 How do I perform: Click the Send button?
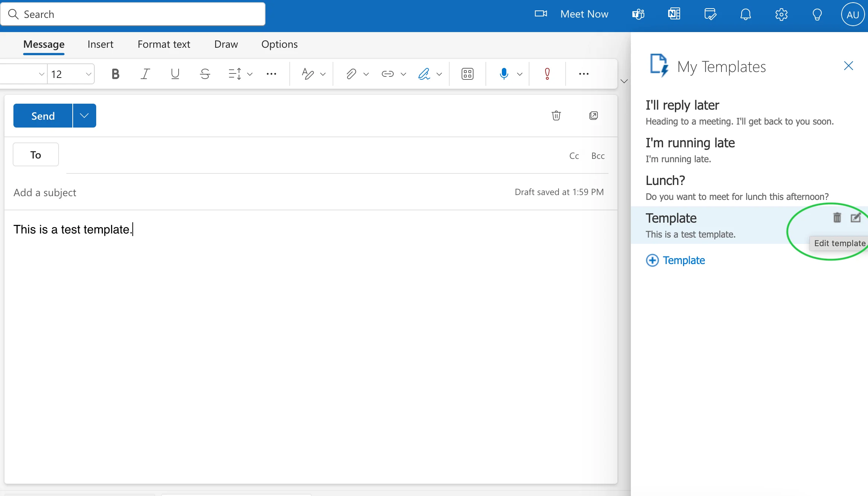pos(43,116)
